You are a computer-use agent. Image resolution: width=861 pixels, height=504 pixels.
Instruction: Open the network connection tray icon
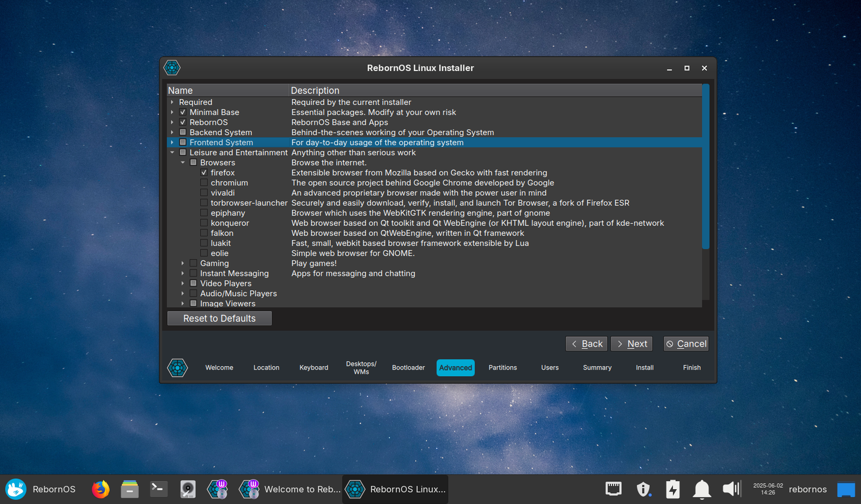[x=613, y=489]
